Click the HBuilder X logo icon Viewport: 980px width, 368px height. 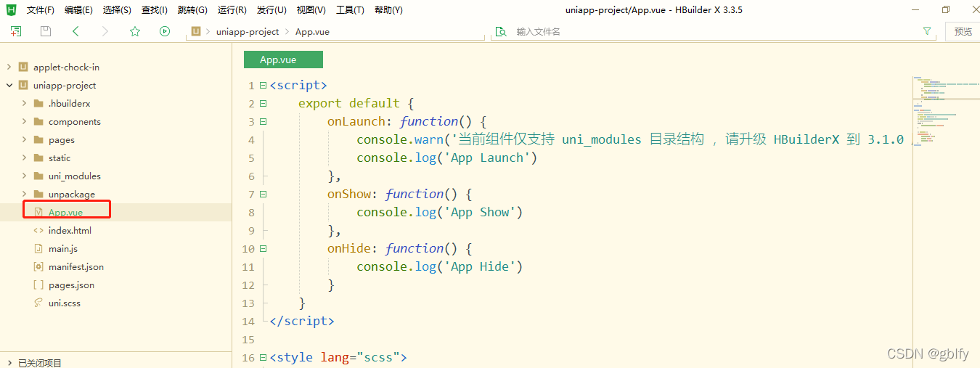pyautogui.click(x=11, y=9)
